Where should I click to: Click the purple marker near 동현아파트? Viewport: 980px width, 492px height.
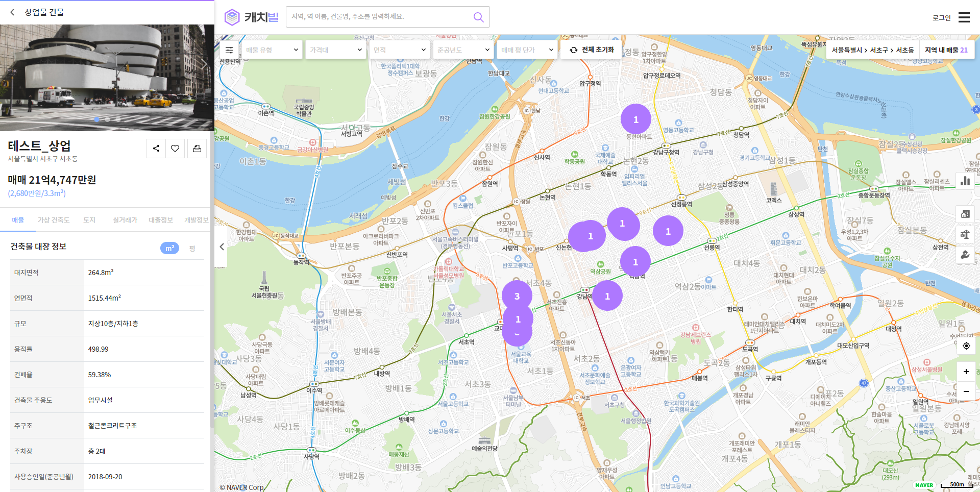636,119
